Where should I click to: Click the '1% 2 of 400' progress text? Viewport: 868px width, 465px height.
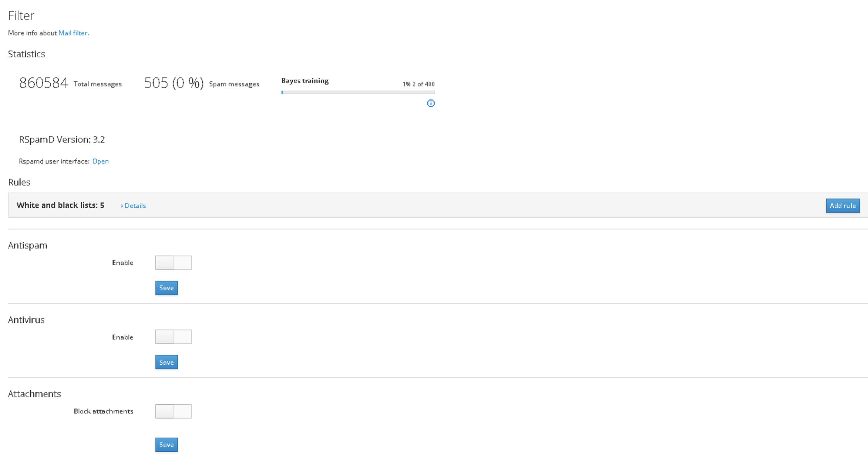pyautogui.click(x=418, y=84)
